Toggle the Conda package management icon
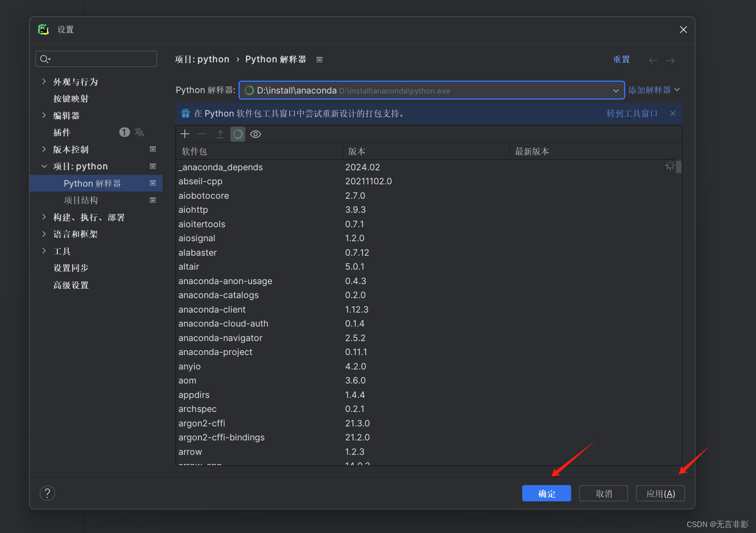The width and height of the screenshot is (756, 533). (x=238, y=134)
